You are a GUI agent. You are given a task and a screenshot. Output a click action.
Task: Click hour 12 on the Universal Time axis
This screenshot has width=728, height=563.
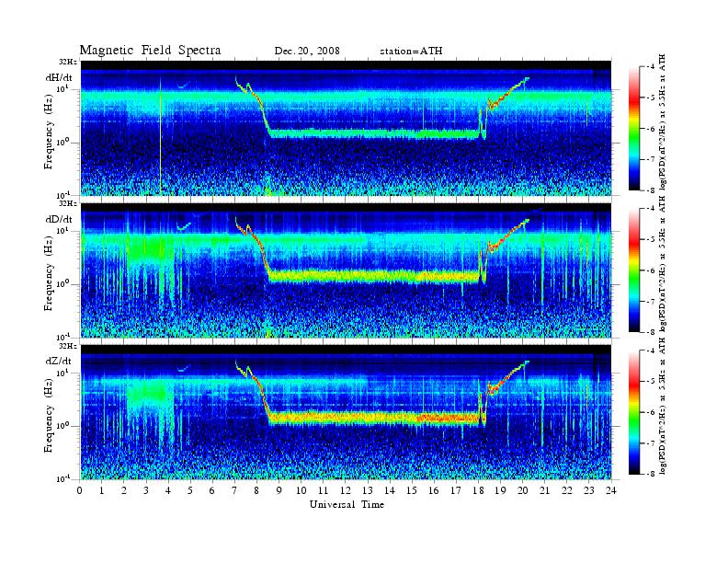tap(346, 490)
